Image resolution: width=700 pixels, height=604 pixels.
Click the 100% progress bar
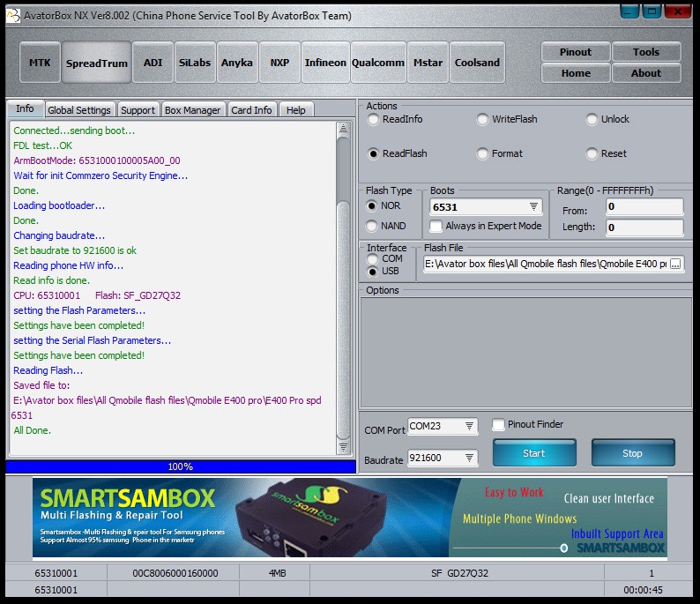[181, 466]
